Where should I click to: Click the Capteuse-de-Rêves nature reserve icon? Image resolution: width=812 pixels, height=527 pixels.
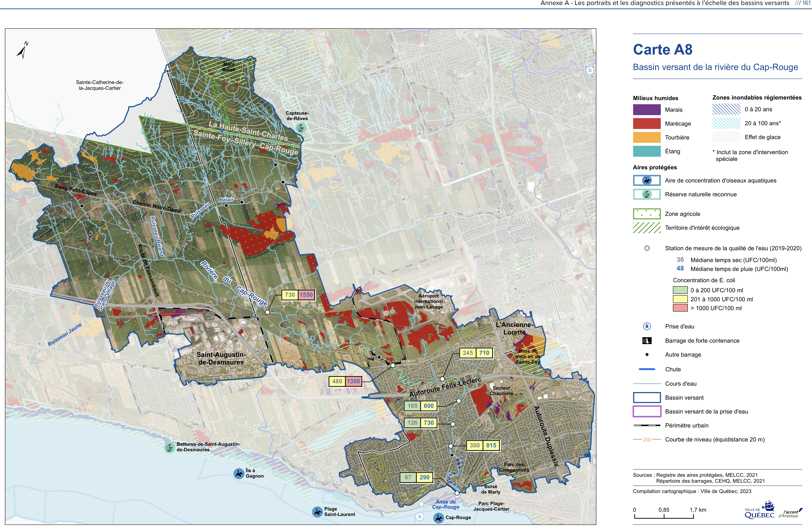point(301,128)
